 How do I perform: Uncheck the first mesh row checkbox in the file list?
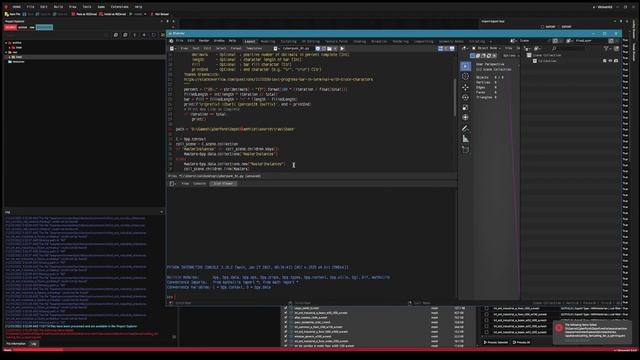tap(286, 308)
